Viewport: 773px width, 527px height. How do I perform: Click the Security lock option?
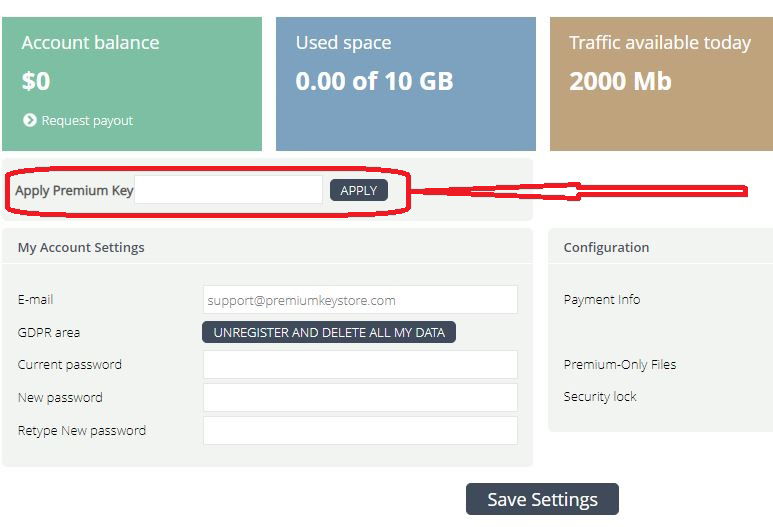pos(599,396)
